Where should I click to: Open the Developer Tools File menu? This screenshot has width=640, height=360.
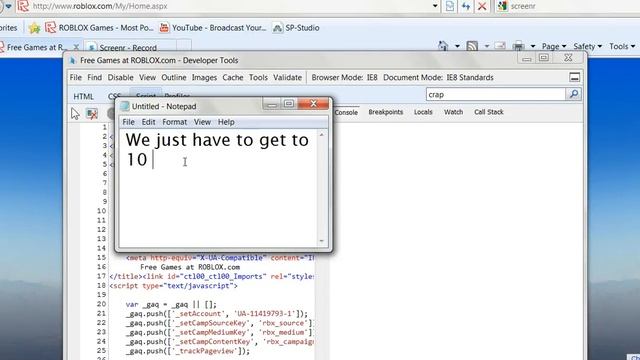76,77
